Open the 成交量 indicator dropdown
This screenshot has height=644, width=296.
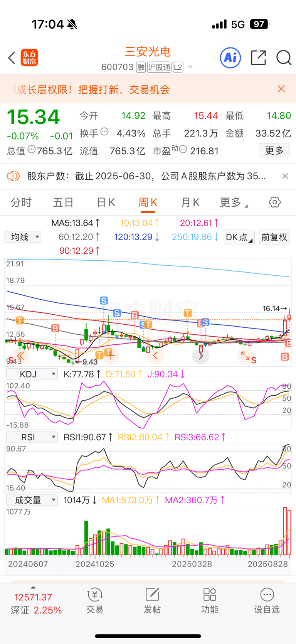click(x=32, y=500)
